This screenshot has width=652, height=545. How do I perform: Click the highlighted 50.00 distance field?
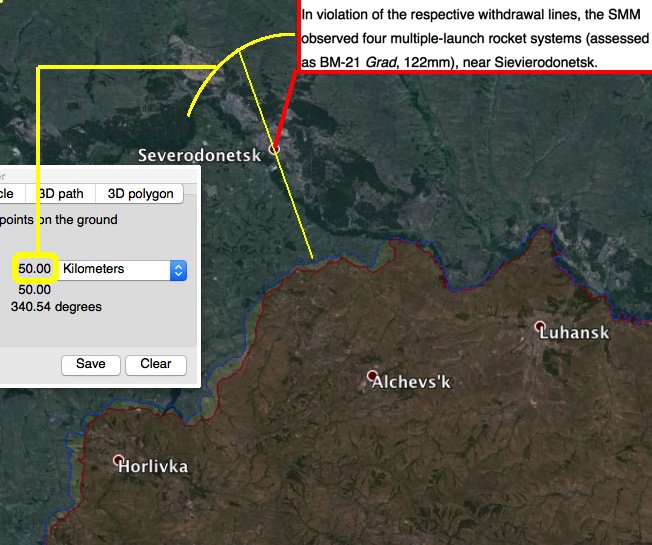point(34,269)
